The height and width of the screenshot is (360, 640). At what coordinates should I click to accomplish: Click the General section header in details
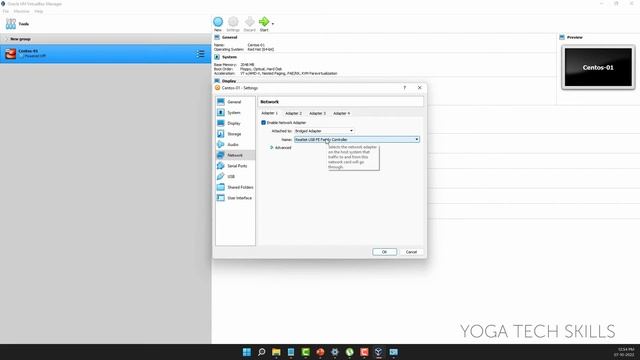coord(229,37)
